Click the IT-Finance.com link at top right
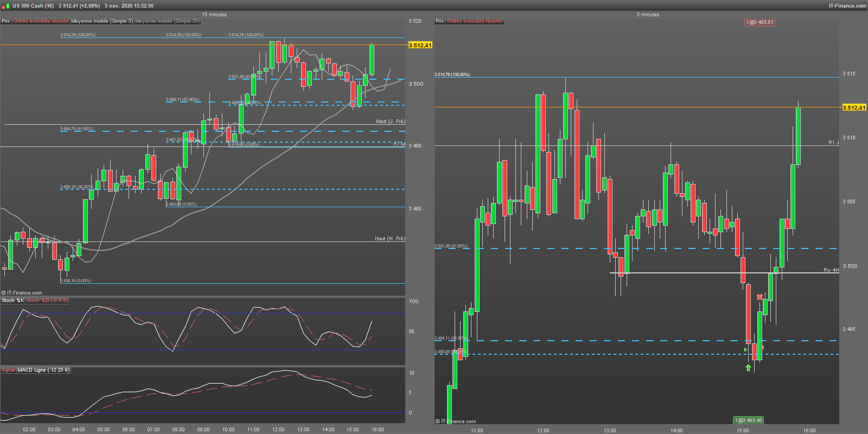The image size is (868, 434). 847,5
